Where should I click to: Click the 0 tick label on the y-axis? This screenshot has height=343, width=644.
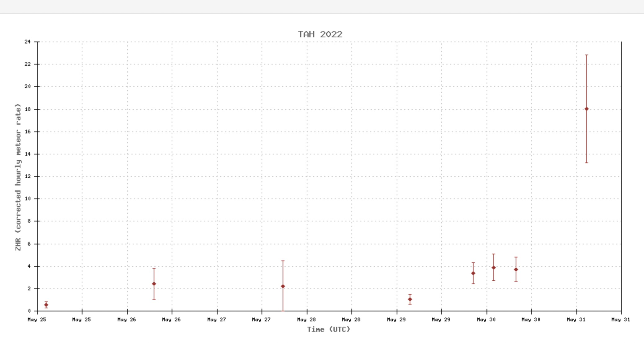click(29, 311)
